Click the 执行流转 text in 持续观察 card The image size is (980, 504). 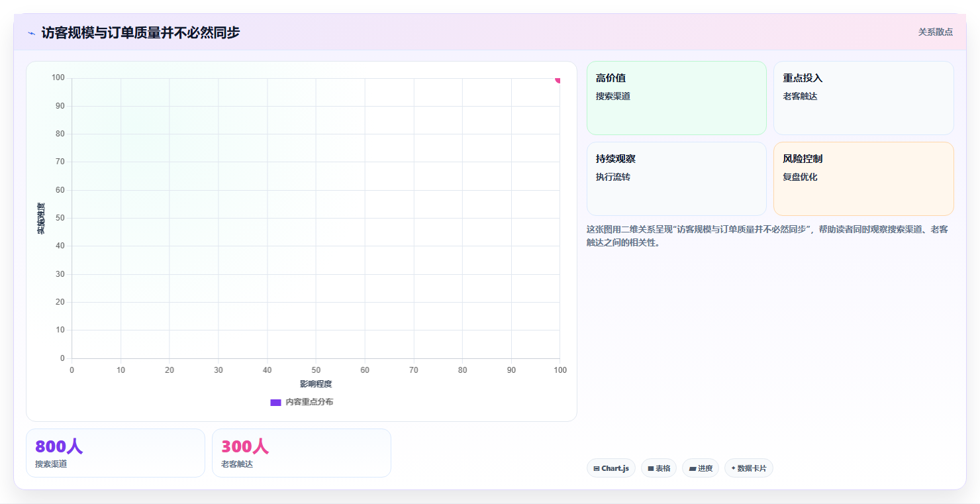click(x=613, y=177)
